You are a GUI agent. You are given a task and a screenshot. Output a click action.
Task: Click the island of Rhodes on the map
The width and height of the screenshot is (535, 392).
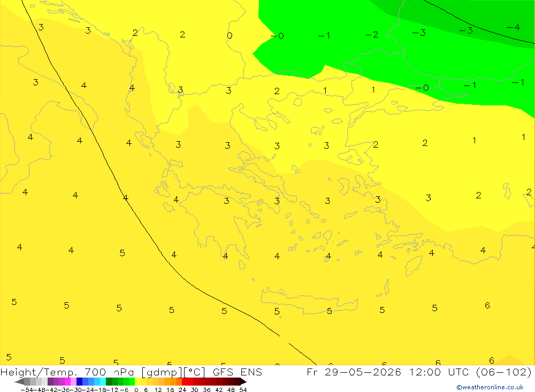(414, 265)
